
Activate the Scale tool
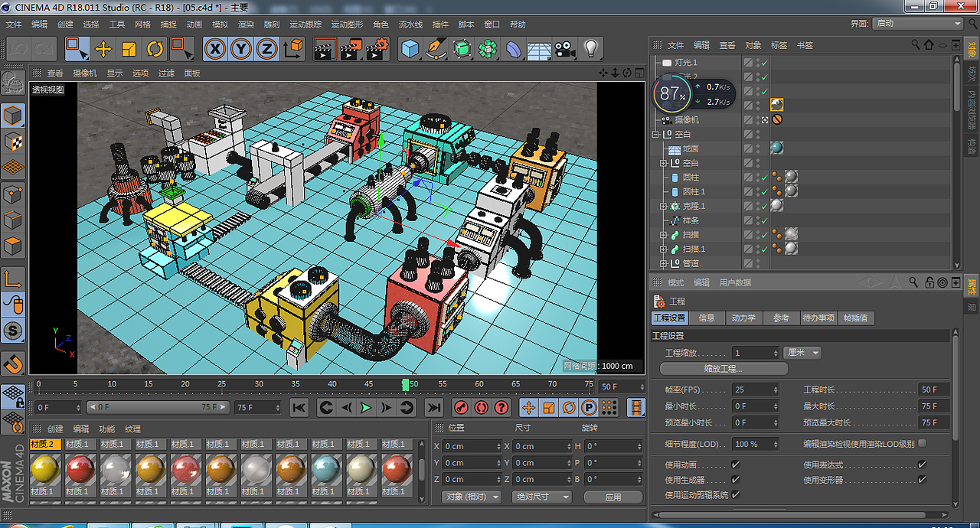click(x=129, y=50)
